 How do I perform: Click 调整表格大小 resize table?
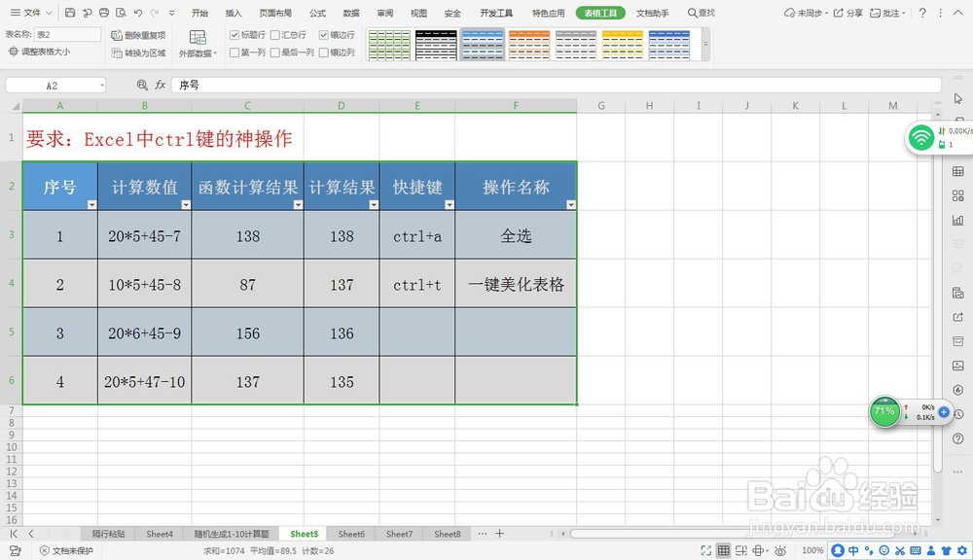(x=39, y=52)
